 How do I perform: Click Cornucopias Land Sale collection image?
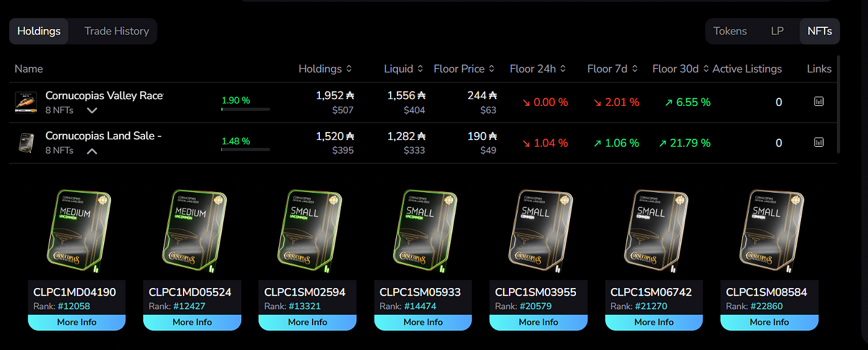click(x=25, y=142)
